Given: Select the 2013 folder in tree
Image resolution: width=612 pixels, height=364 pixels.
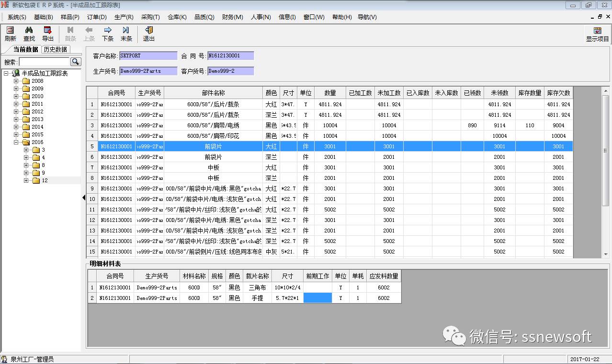Looking at the screenshot, I should point(37,119).
